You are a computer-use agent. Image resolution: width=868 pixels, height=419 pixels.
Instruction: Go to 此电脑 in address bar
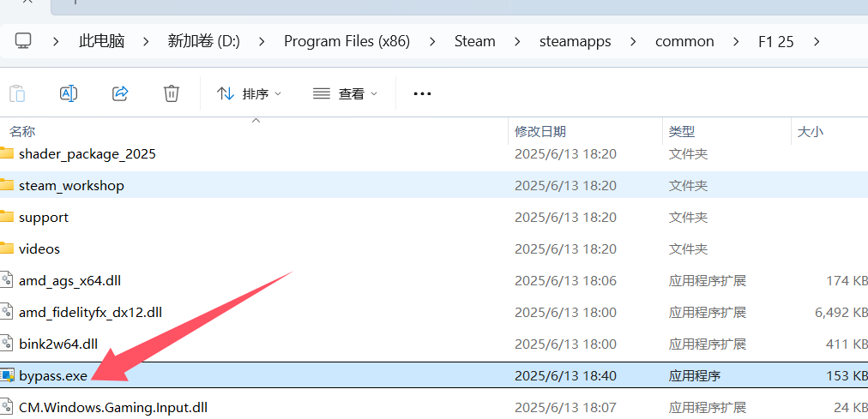pos(101,41)
